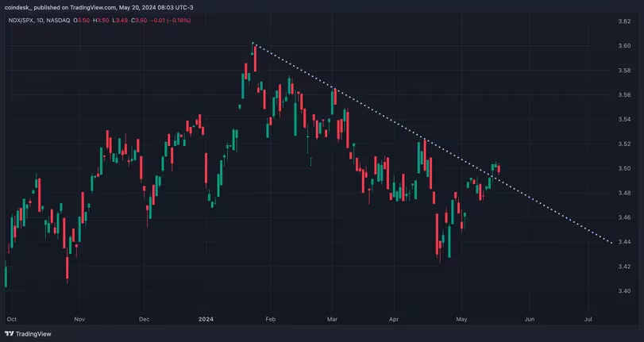Click the 3.60 price axis label
The width and height of the screenshot is (644, 342).
(x=624, y=46)
